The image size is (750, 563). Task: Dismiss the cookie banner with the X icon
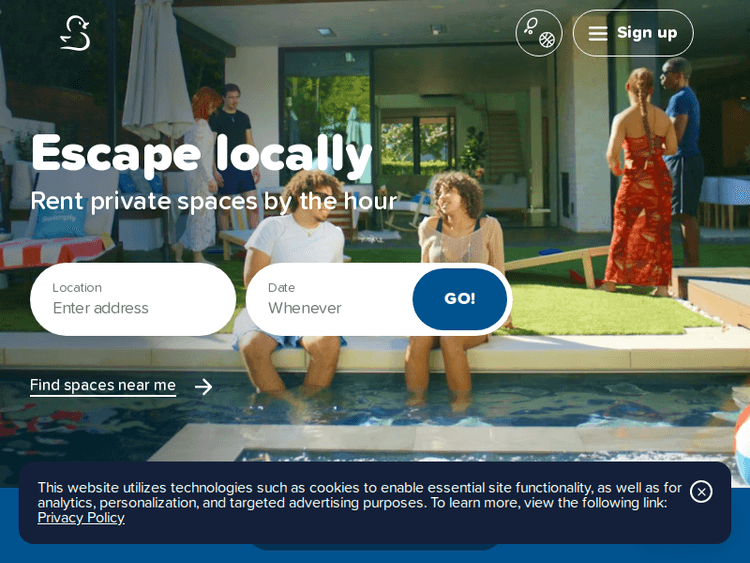(x=701, y=491)
